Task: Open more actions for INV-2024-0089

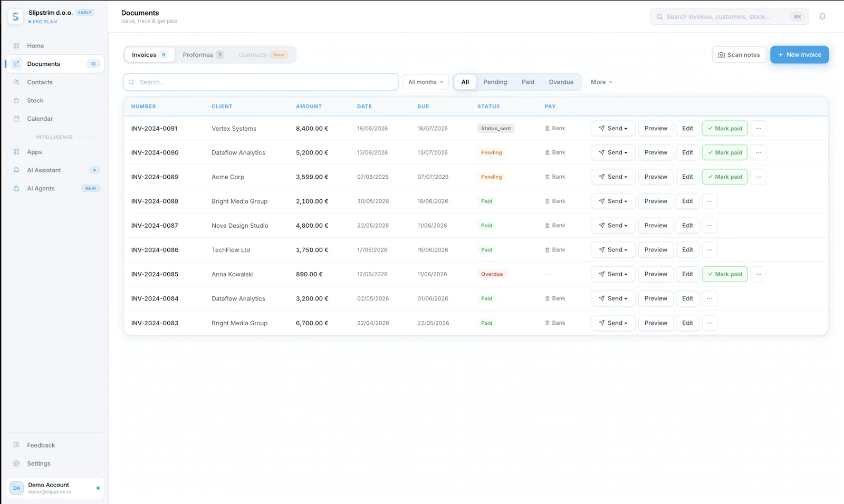Action: pos(758,177)
